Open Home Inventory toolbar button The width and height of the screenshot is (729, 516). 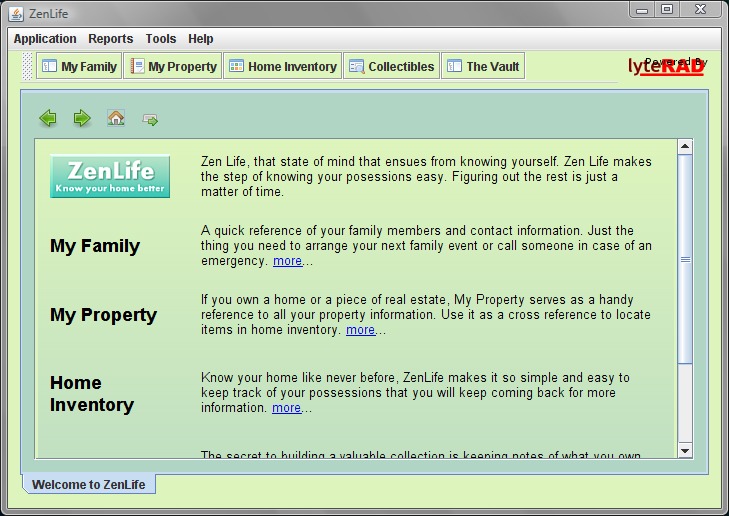282,67
